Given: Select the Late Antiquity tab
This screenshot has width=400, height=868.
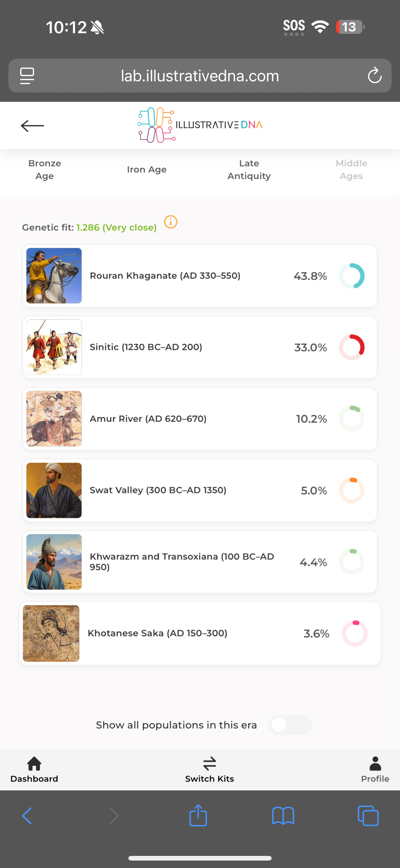Looking at the screenshot, I should [249, 170].
